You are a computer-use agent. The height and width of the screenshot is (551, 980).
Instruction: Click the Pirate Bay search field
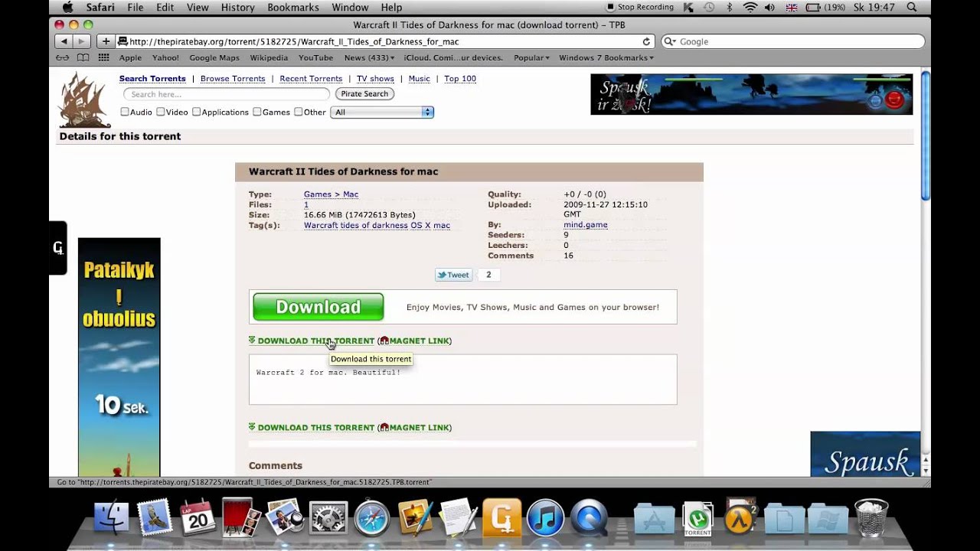(227, 94)
